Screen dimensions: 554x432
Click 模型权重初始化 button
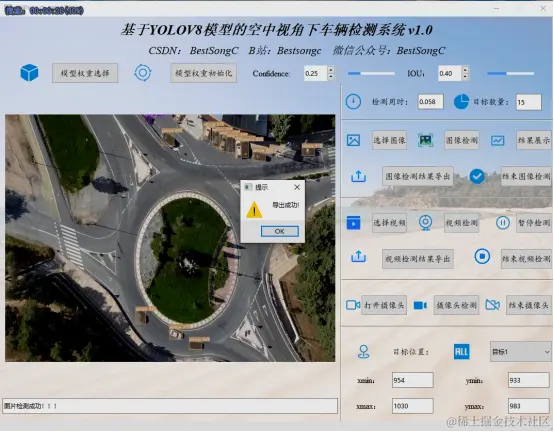204,73
